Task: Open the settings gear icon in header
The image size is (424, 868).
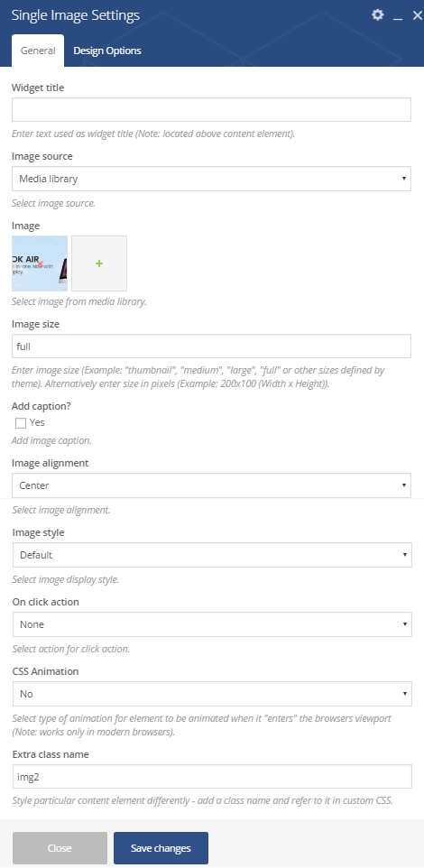Action: [377, 15]
